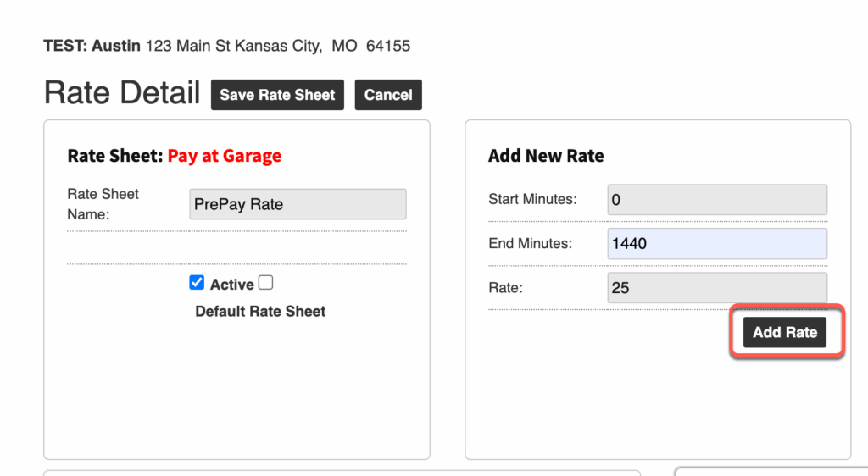Screen dimensions: 868x476
Task: Click into the Start Minutes field
Action: click(x=716, y=200)
